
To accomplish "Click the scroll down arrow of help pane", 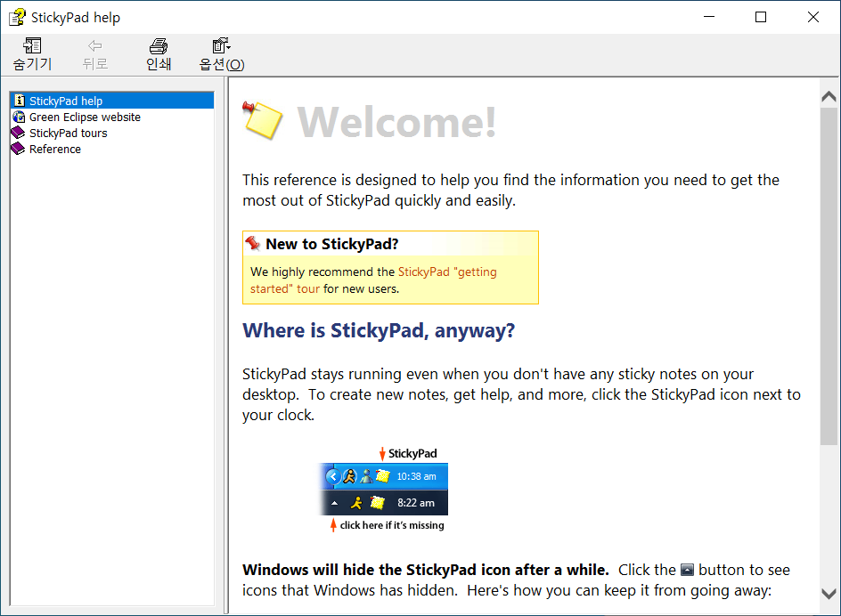I will click(x=829, y=594).
